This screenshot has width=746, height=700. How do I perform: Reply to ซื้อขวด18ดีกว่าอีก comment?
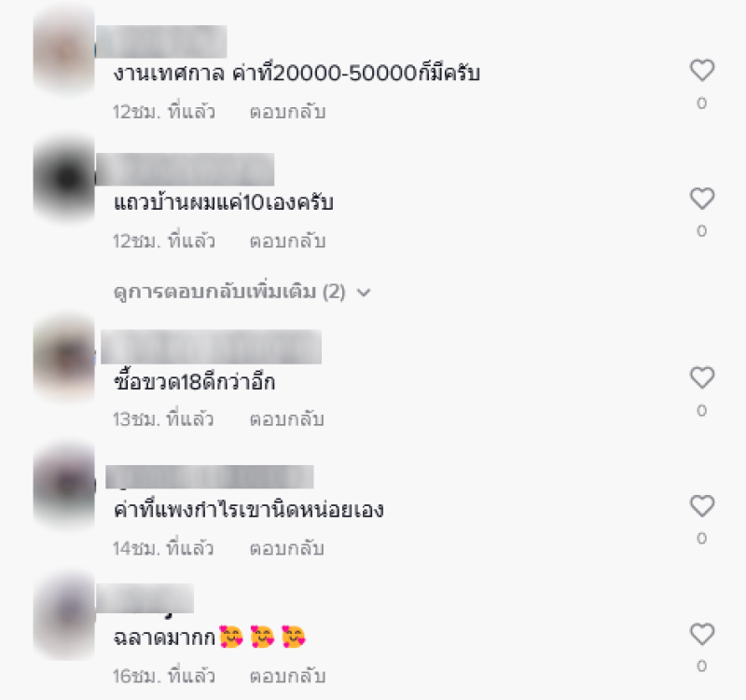(x=287, y=419)
